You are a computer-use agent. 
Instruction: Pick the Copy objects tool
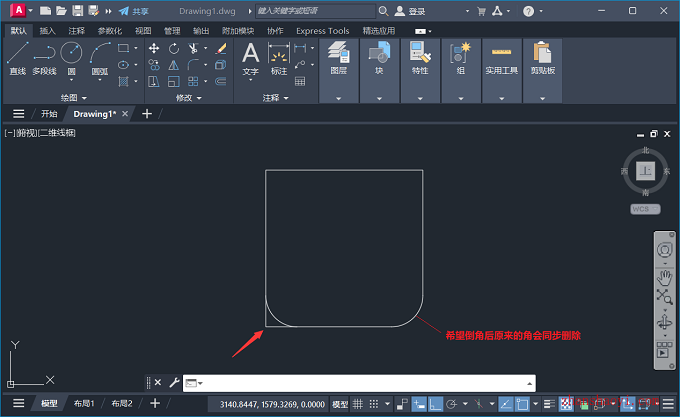pyautogui.click(x=154, y=65)
